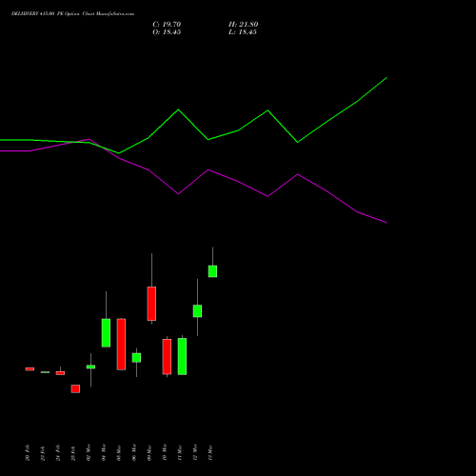
Task: Click the "09 Mar" date axis label
Action: point(149,453)
